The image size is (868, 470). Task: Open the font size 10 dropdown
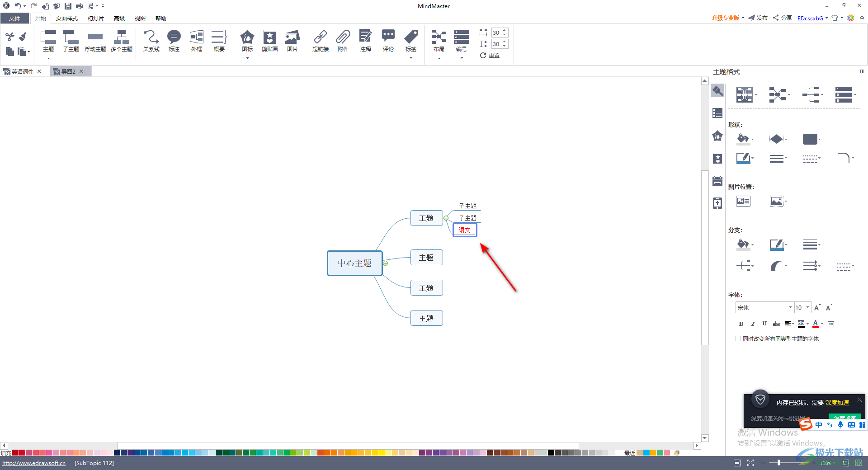[x=807, y=307]
